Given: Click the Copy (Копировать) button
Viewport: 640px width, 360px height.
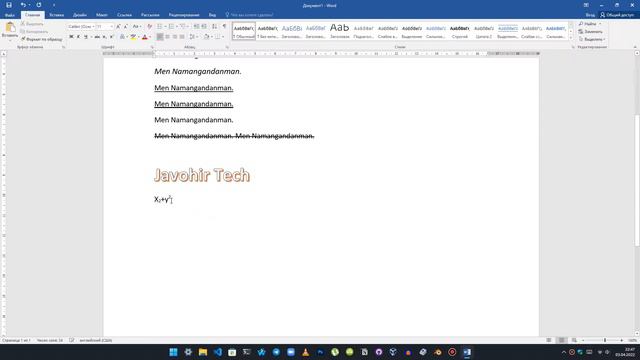Looking at the screenshot, I should click(34, 31).
